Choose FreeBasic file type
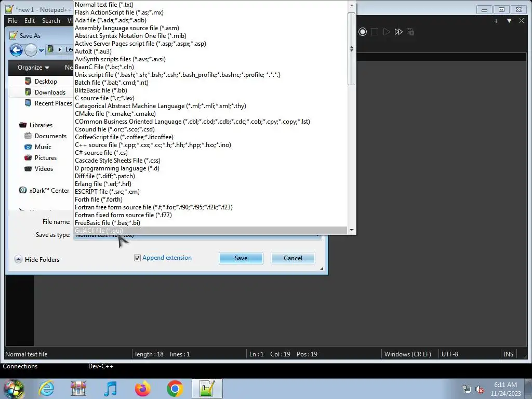The width and height of the screenshot is (532, 399). click(x=210, y=223)
